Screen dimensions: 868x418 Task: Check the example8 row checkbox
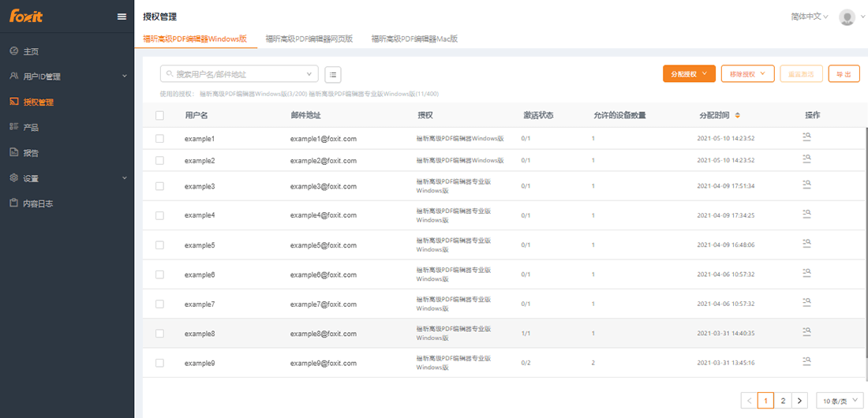click(x=159, y=334)
